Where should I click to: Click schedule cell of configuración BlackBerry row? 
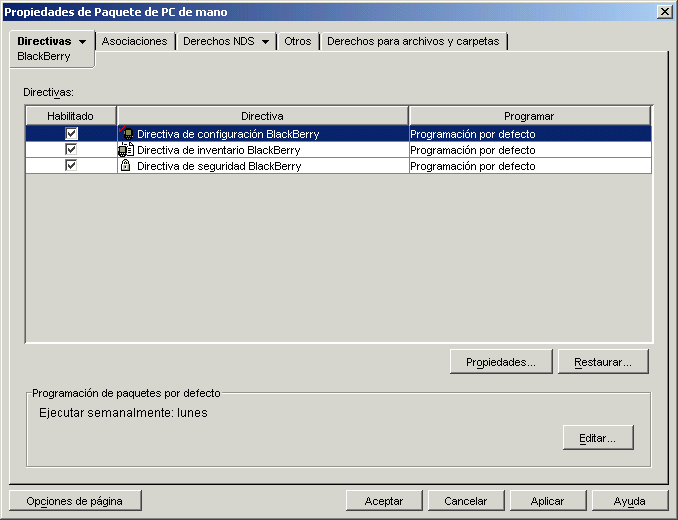(x=530, y=134)
